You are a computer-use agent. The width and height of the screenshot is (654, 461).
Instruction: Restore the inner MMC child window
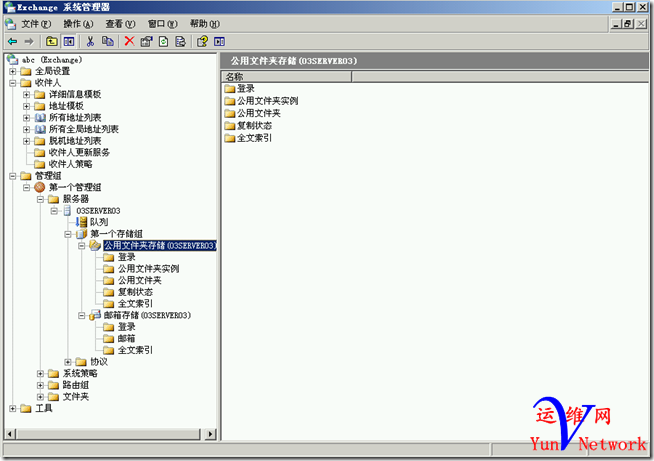tap(629, 24)
